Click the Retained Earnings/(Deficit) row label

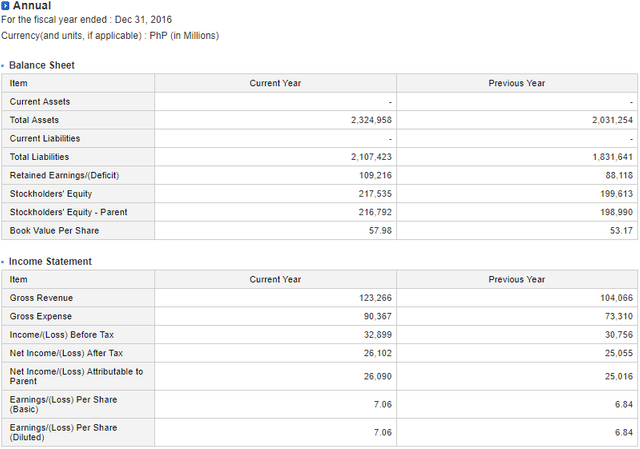click(x=64, y=175)
